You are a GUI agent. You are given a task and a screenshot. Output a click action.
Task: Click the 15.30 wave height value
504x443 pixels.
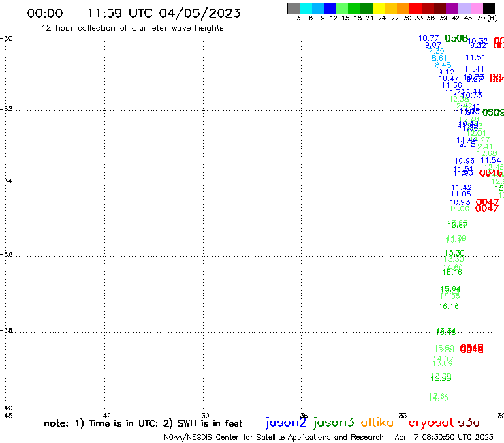click(455, 253)
